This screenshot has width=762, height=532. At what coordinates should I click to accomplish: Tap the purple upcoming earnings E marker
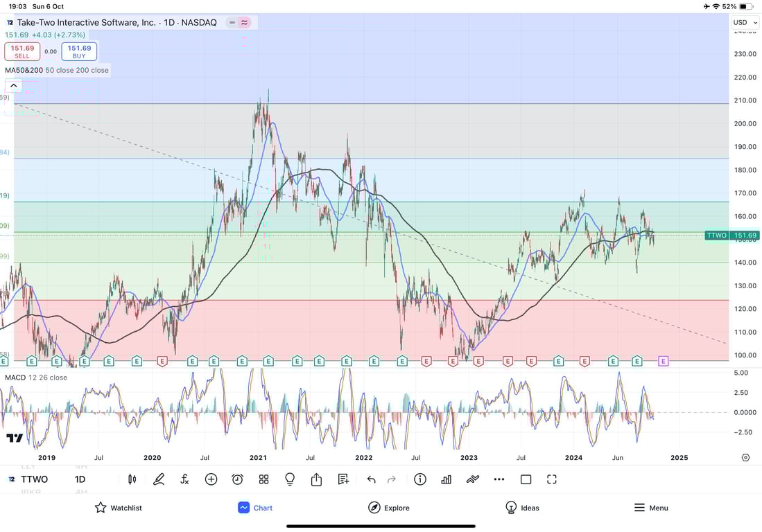click(x=664, y=361)
